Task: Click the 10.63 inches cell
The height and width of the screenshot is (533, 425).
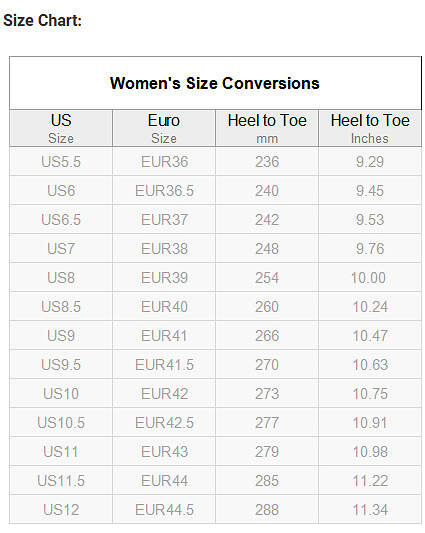Action: pos(370,365)
